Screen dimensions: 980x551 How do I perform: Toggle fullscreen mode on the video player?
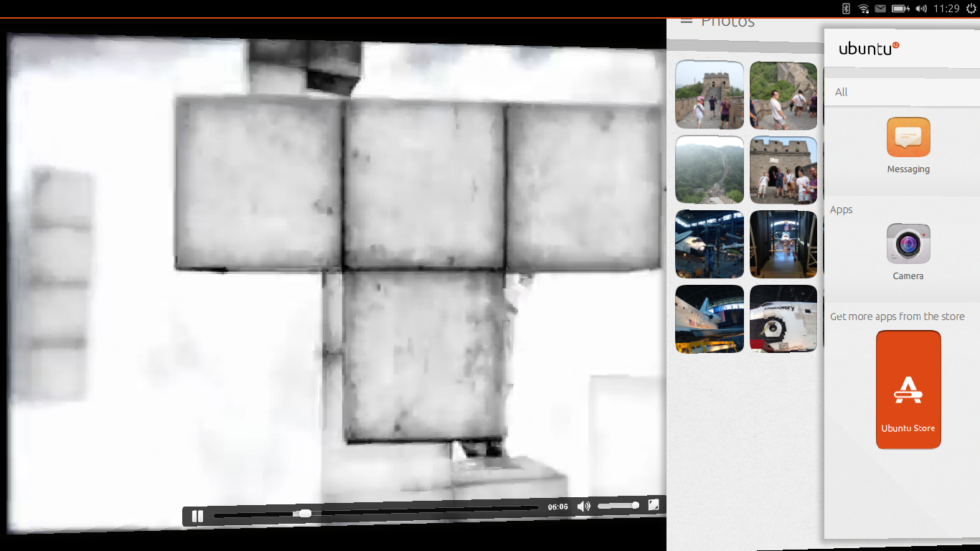pyautogui.click(x=654, y=504)
